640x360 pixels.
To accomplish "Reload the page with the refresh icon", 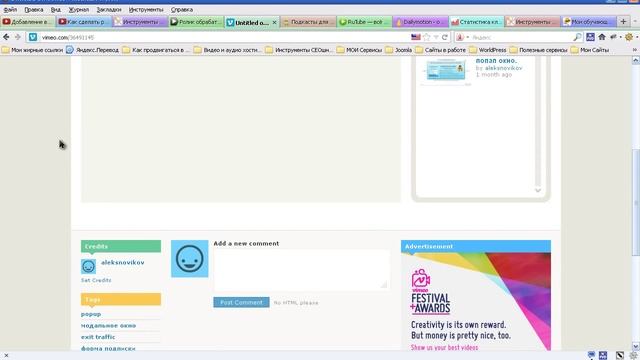I will click(x=444, y=37).
